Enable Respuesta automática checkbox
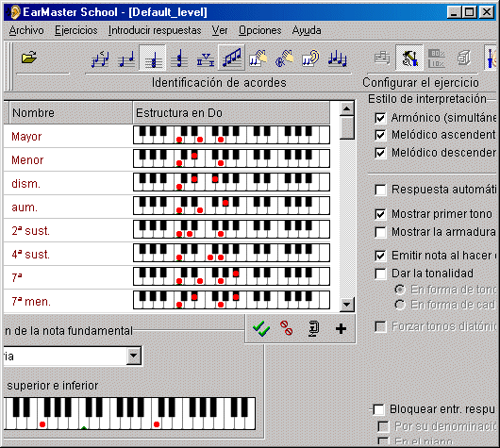 click(x=380, y=190)
